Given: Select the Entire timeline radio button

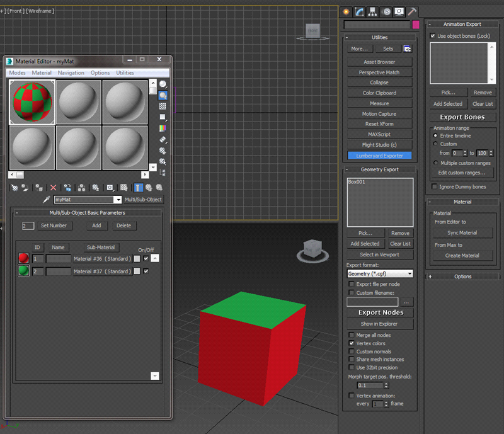Looking at the screenshot, I should [435, 135].
